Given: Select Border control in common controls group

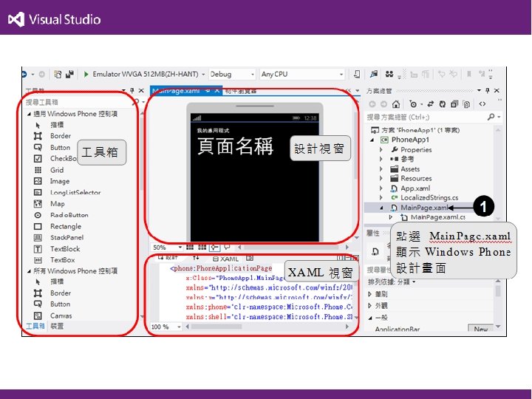Looking at the screenshot, I should coord(52,136).
